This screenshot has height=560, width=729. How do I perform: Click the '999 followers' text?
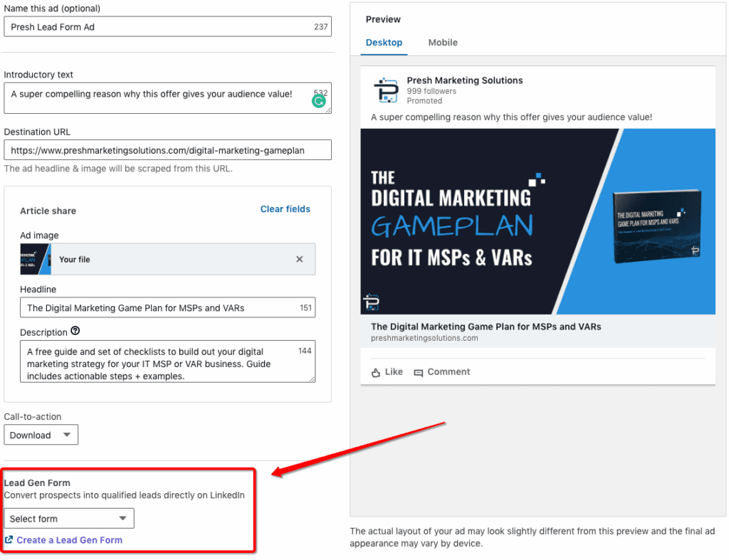(431, 91)
